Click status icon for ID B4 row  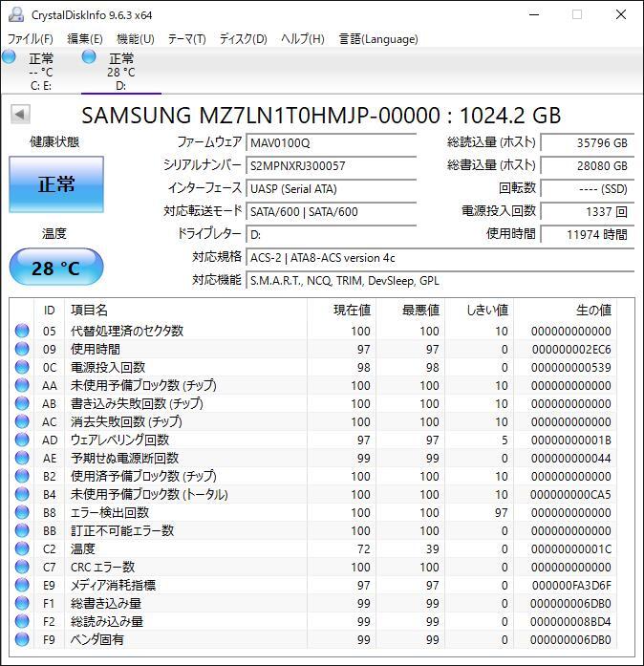pos(22,494)
